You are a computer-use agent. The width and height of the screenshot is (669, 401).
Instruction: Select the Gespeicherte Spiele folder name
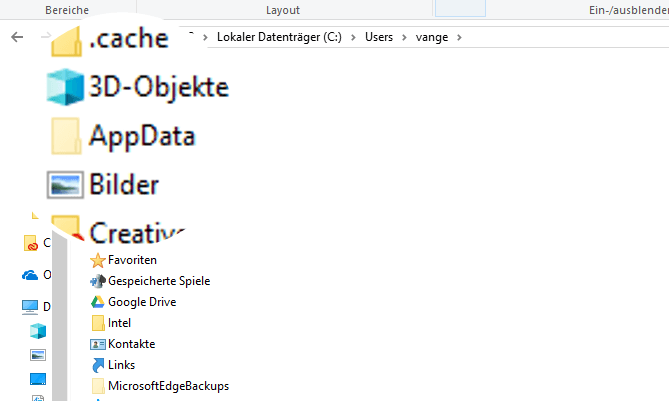(x=159, y=281)
